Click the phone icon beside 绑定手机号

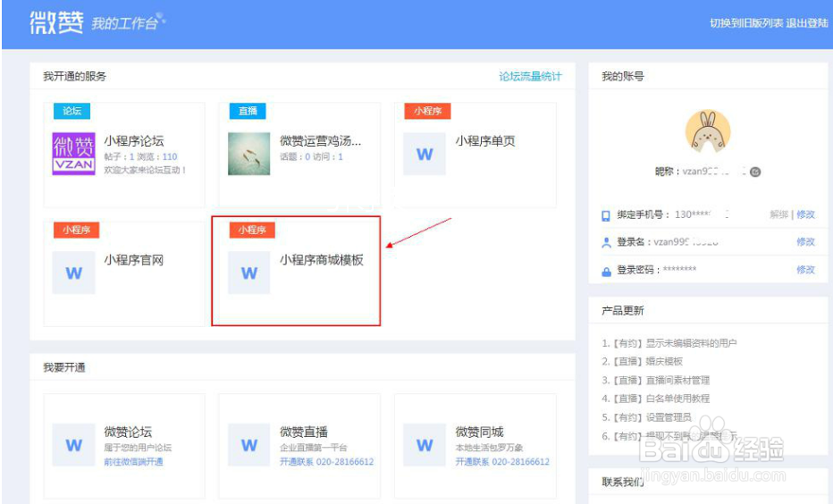tap(606, 215)
